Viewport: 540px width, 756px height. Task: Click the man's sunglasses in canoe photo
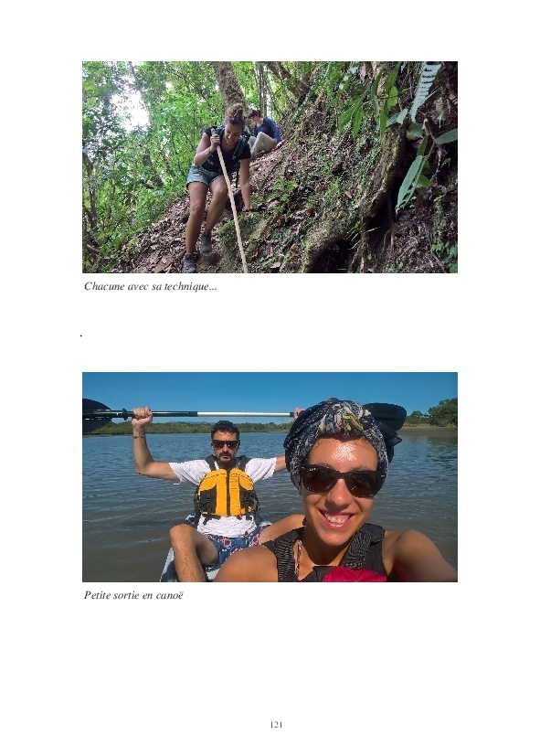pos(225,443)
